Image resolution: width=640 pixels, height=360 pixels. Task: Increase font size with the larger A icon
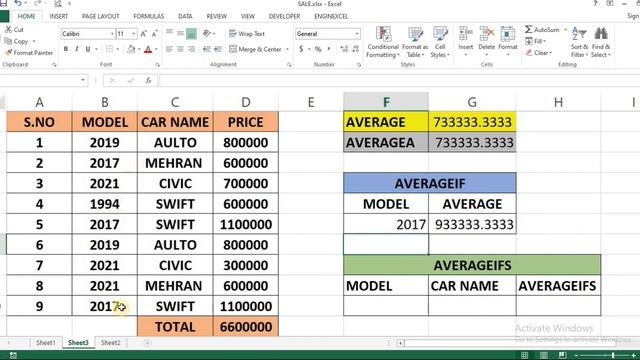(143, 34)
